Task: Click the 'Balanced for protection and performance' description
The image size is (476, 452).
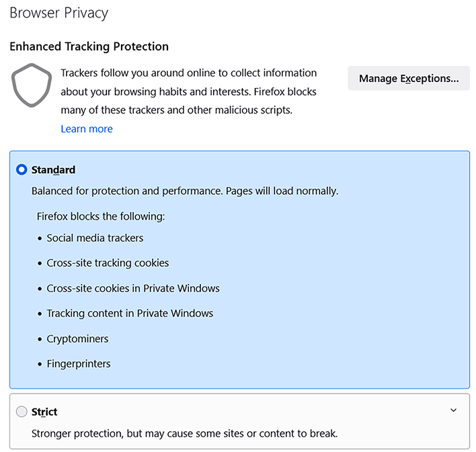Action: click(185, 191)
